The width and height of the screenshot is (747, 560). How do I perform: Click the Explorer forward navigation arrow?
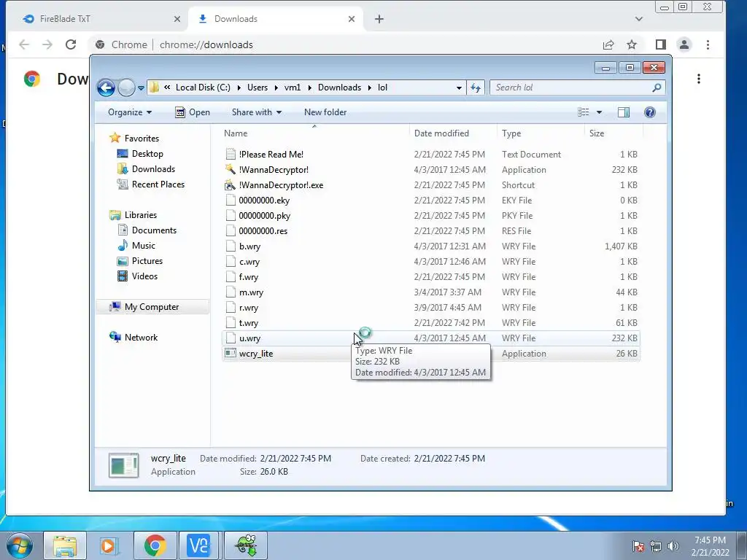click(x=126, y=87)
